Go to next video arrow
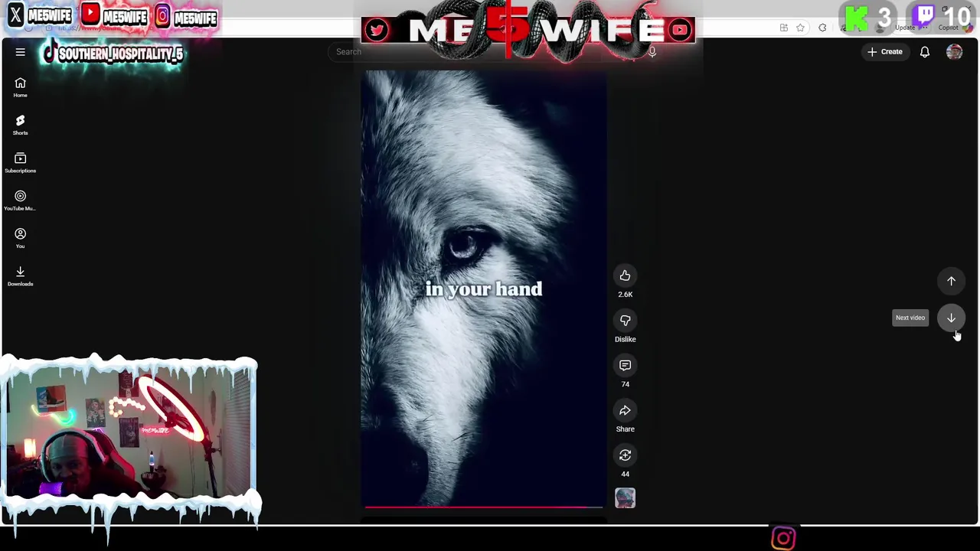Viewport: 980px width, 551px height. pyautogui.click(x=951, y=318)
